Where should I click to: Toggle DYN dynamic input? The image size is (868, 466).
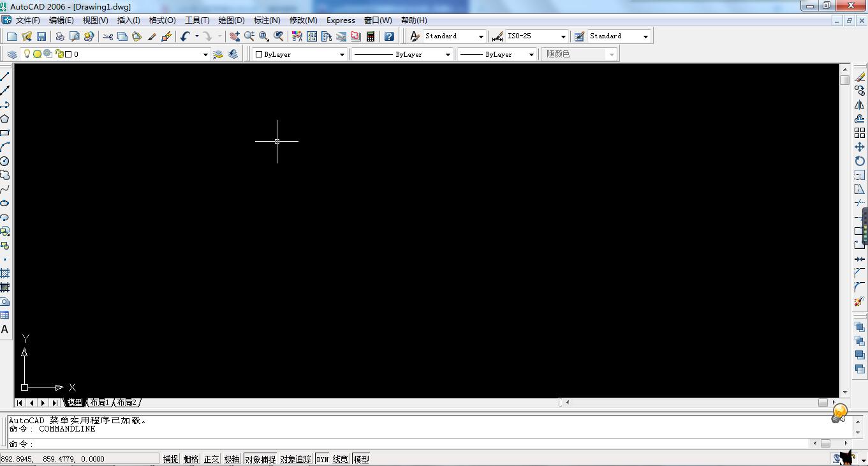(323, 459)
